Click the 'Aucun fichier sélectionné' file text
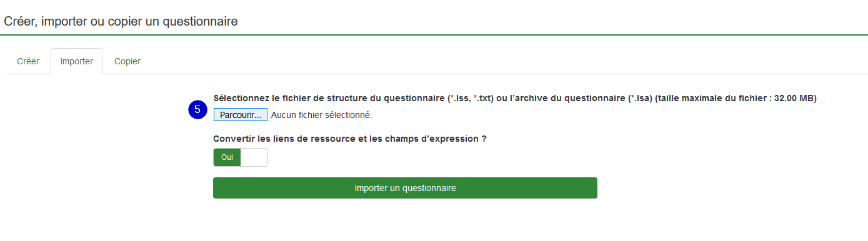868x241 pixels. [x=322, y=115]
